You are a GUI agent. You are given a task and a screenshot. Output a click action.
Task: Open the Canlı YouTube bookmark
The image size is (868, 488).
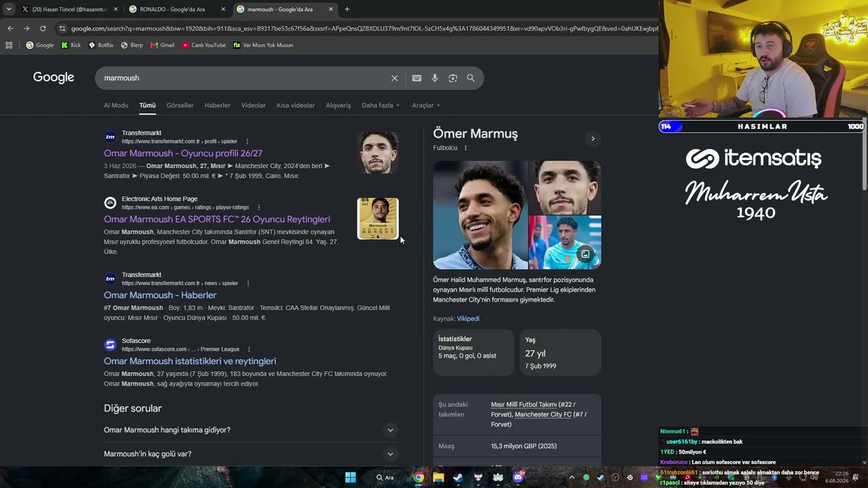coord(203,45)
